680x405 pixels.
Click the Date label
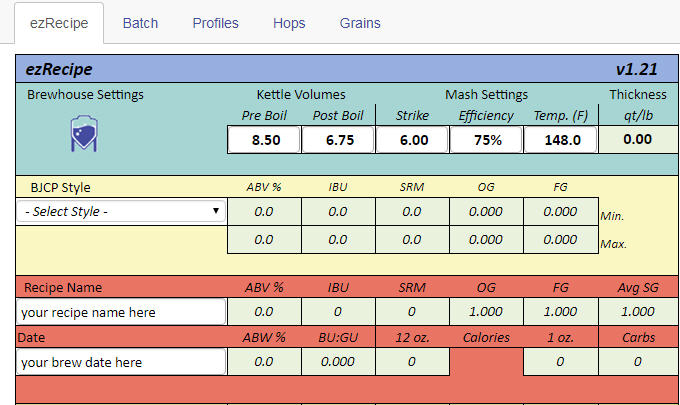[31, 337]
